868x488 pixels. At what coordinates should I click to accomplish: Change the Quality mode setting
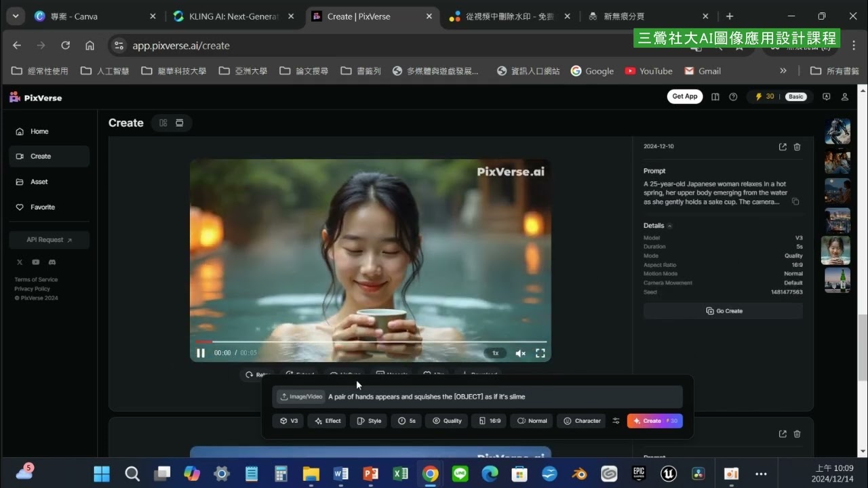[x=446, y=421]
